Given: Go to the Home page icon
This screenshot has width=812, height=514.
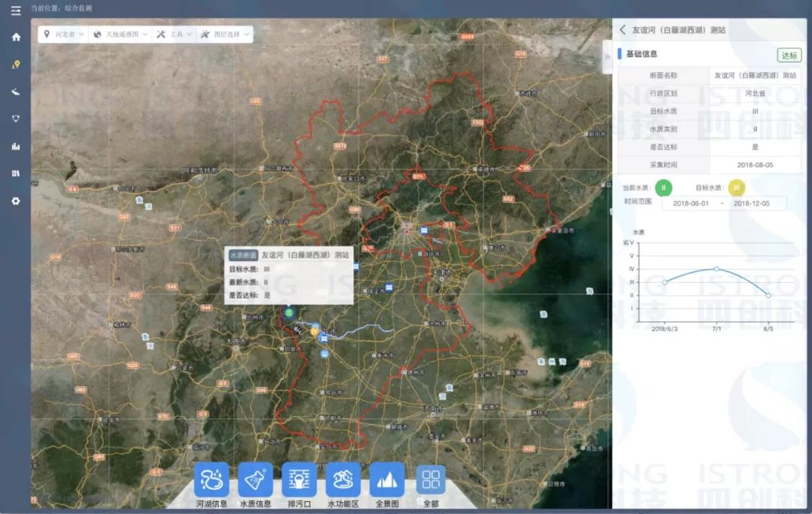Looking at the screenshot, I should pyautogui.click(x=16, y=37).
